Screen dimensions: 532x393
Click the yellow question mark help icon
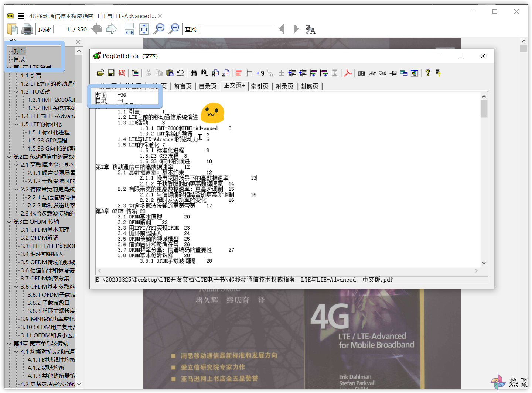428,73
